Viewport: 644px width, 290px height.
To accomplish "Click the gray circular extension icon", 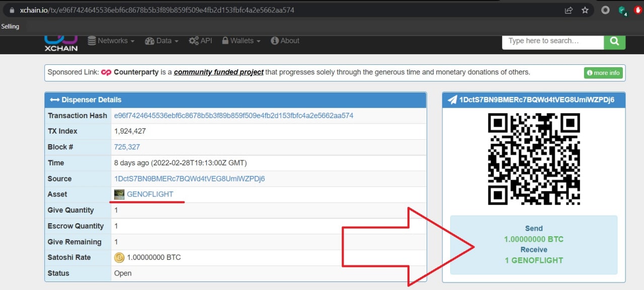I will tap(606, 10).
